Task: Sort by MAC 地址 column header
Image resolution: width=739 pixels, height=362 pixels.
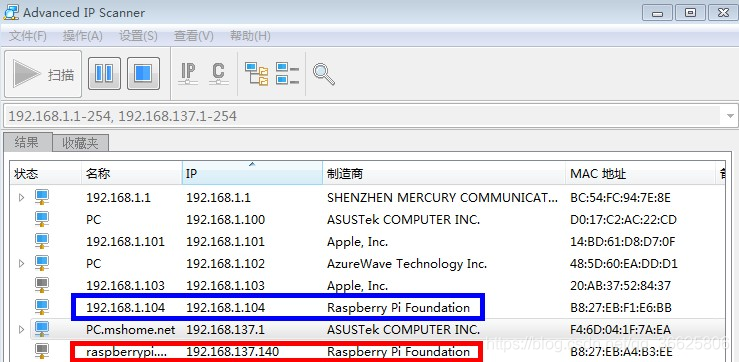Action: pyautogui.click(x=640, y=173)
